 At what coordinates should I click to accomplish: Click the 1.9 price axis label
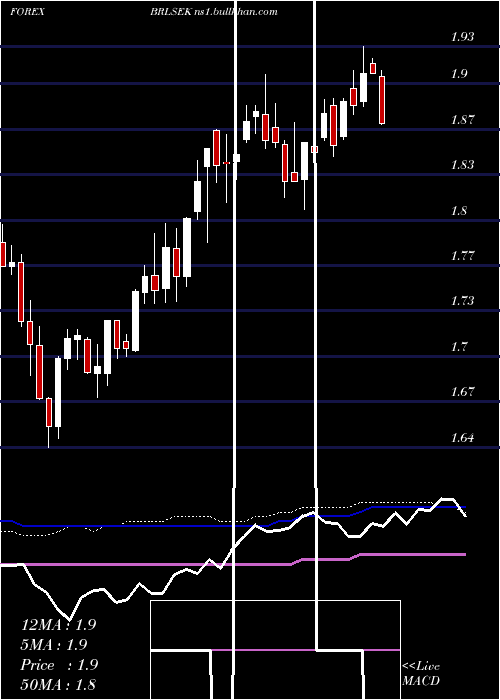pyautogui.click(x=459, y=74)
